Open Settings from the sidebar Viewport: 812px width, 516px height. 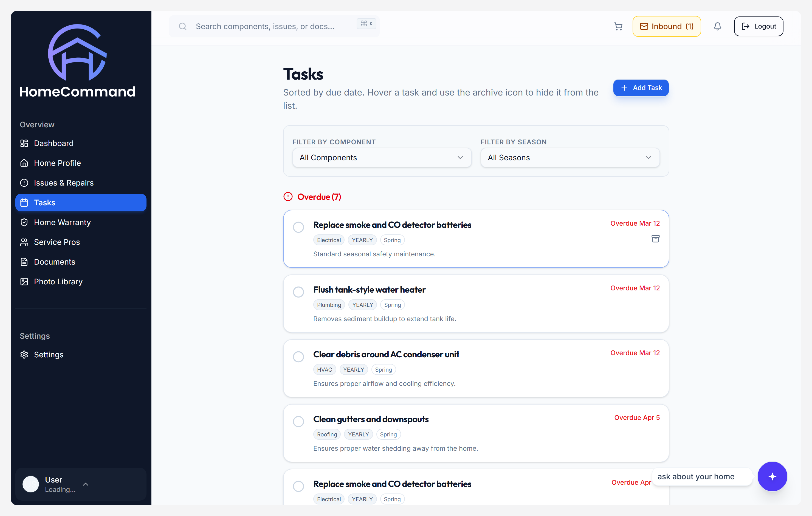[x=81, y=355]
